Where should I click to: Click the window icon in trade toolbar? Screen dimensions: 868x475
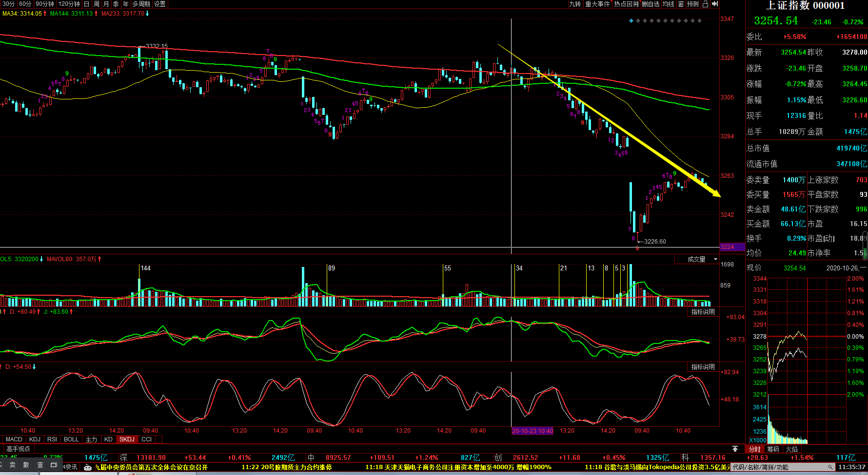(x=54, y=465)
